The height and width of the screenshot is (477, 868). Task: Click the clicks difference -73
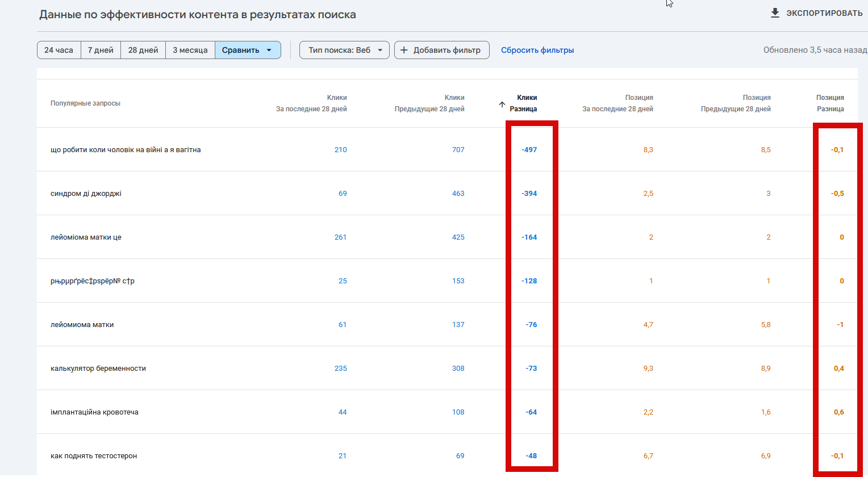pos(531,369)
